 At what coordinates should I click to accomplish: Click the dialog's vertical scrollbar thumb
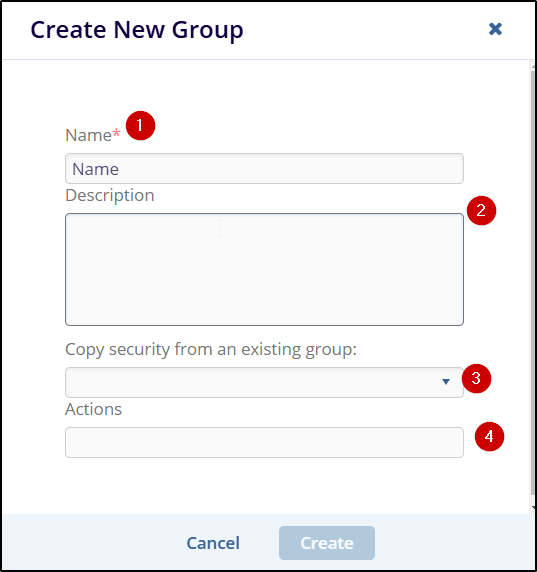tap(533, 283)
